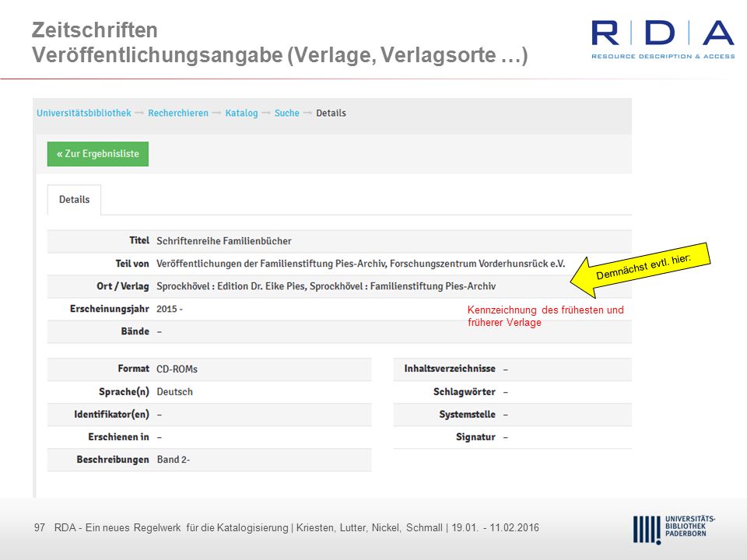The width and height of the screenshot is (747, 560).
Task: Click the Sprache(n) value Deutsch
Action: (x=175, y=391)
